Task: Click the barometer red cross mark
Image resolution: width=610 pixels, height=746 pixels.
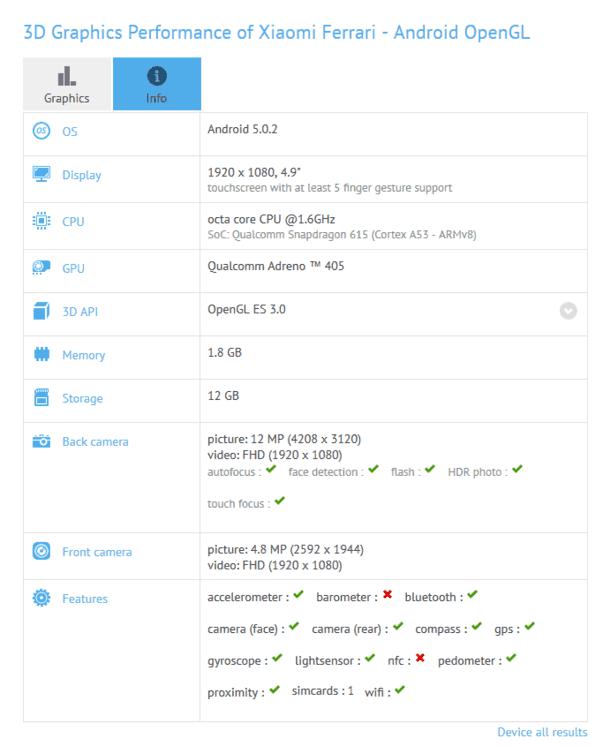Action: pos(387,594)
